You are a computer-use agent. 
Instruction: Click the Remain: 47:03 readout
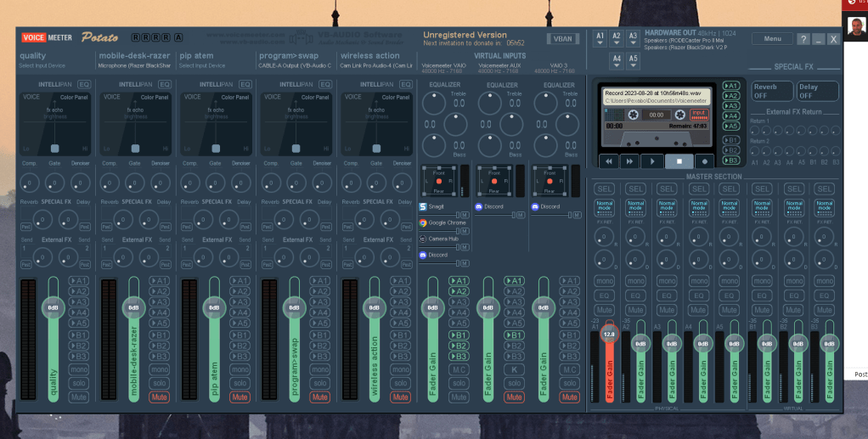[688, 127]
